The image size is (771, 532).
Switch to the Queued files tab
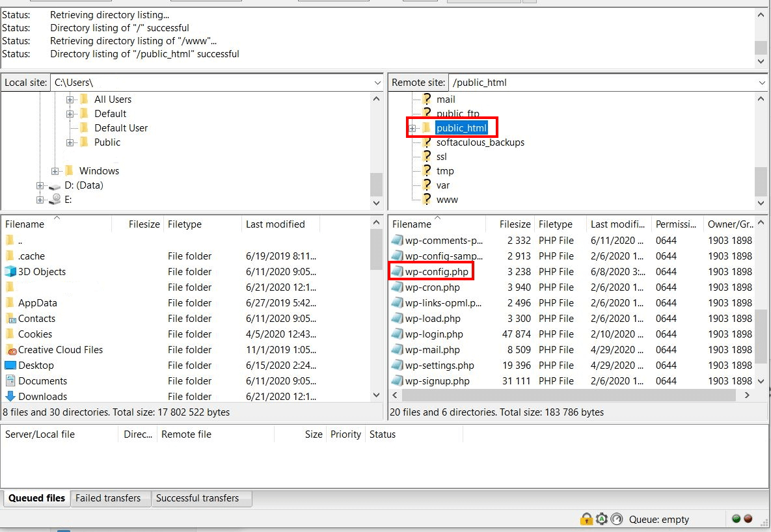click(x=36, y=498)
